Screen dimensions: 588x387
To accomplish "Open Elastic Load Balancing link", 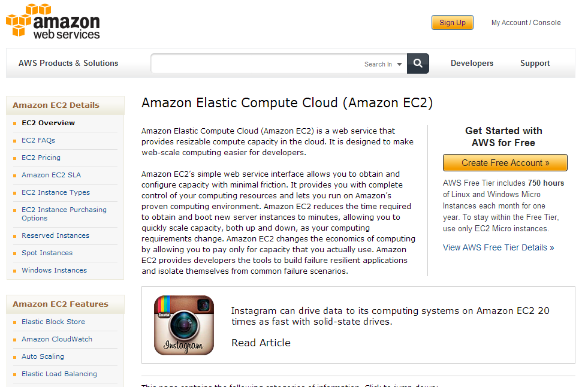I will 59,374.
